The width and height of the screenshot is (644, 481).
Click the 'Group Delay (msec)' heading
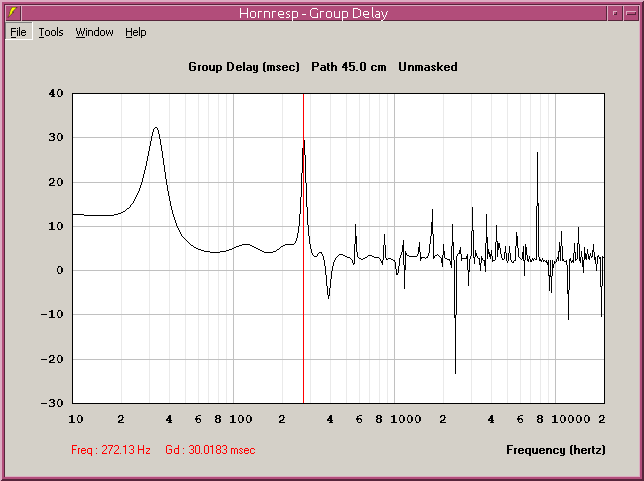point(244,67)
